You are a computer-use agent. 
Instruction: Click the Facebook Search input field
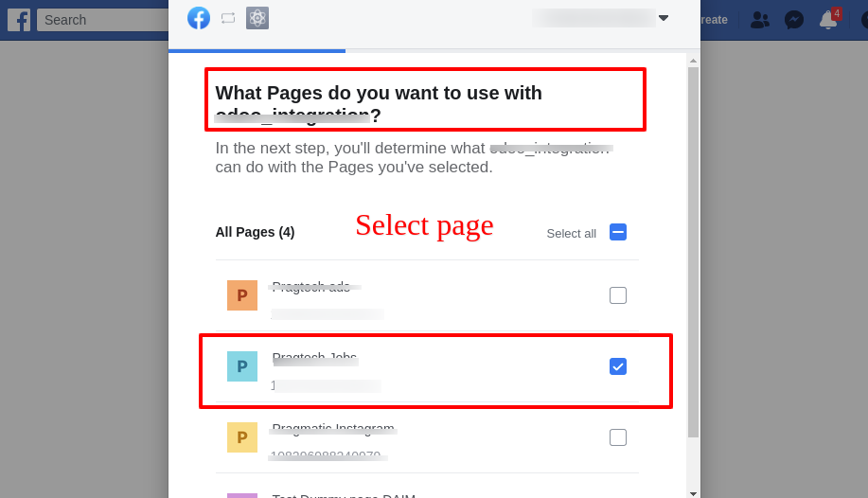103,20
